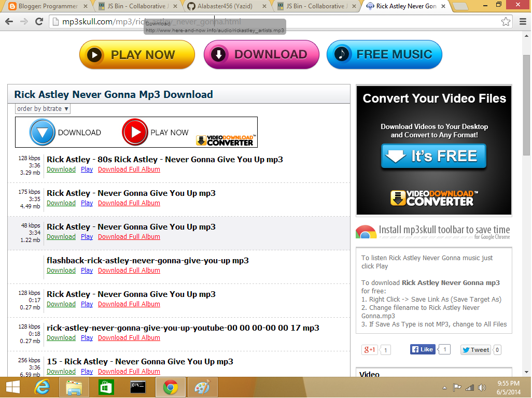Click the It's FREE button in the ad
Image resolution: width=532 pixels, height=398 pixels.
click(x=433, y=157)
